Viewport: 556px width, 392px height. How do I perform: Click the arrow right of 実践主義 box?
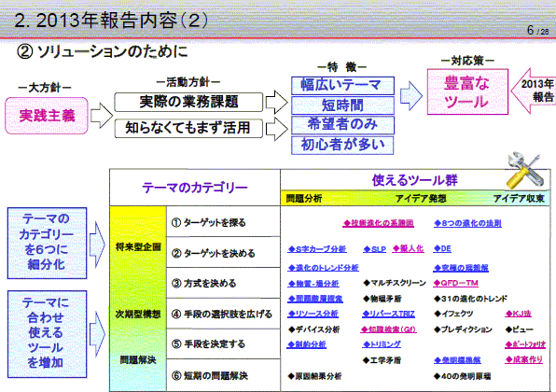pos(102,116)
